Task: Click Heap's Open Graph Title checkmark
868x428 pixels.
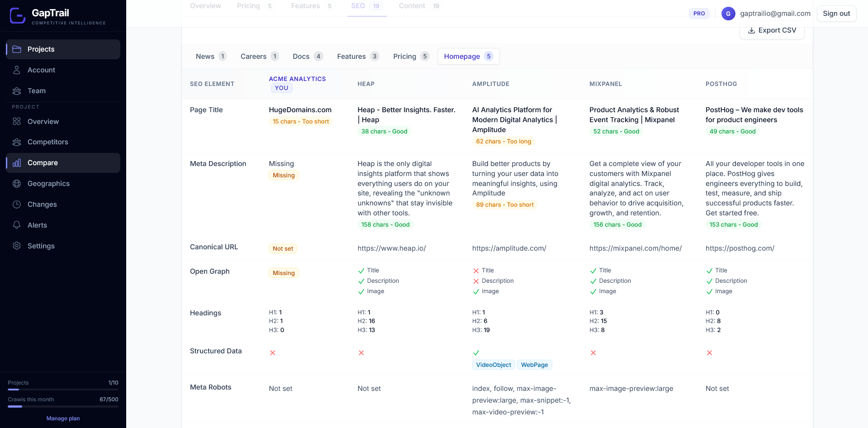Action: pyautogui.click(x=361, y=271)
